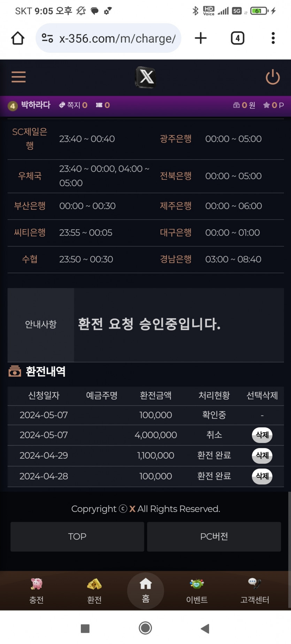Show open tabs counter
The image size is (291, 644).
237,38
